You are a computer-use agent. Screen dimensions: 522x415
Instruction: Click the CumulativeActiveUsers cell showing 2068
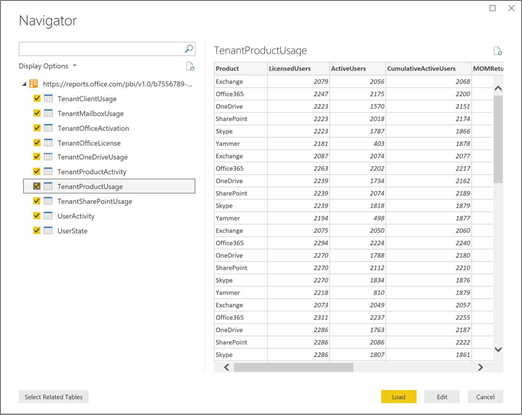point(428,81)
